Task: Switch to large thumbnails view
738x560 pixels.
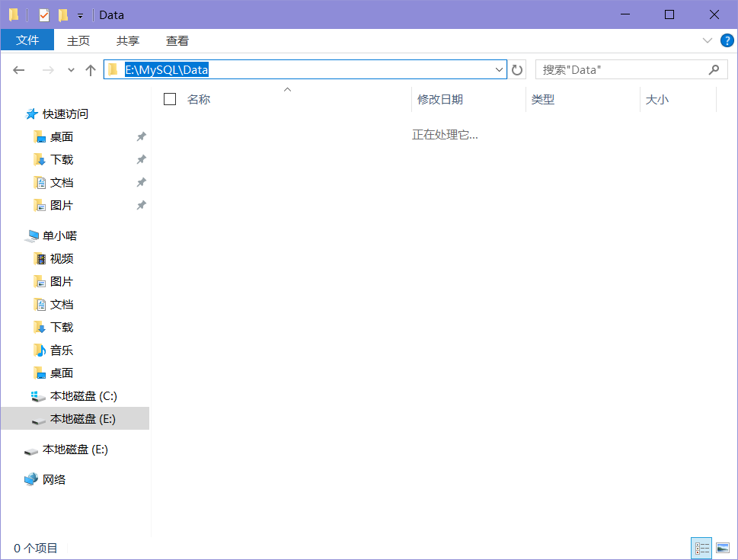Action: 723,548
